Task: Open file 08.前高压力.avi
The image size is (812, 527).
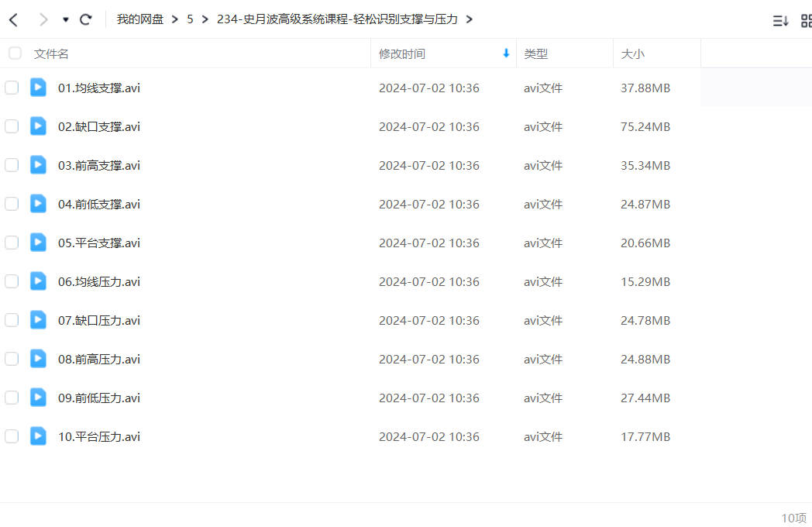Action: point(99,359)
